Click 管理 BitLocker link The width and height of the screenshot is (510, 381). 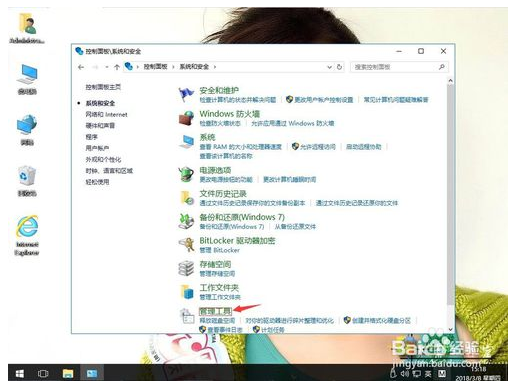pos(219,250)
